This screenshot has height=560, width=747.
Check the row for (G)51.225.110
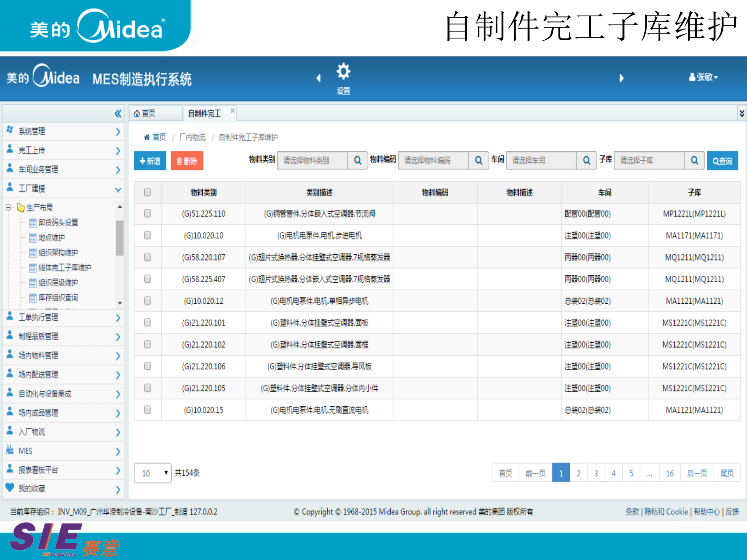coord(147,213)
